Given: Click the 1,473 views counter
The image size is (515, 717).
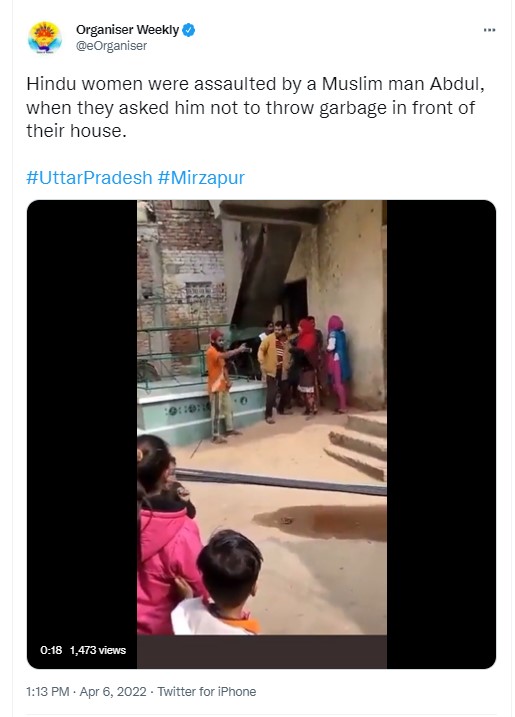Looking at the screenshot, I should tap(97, 650).
